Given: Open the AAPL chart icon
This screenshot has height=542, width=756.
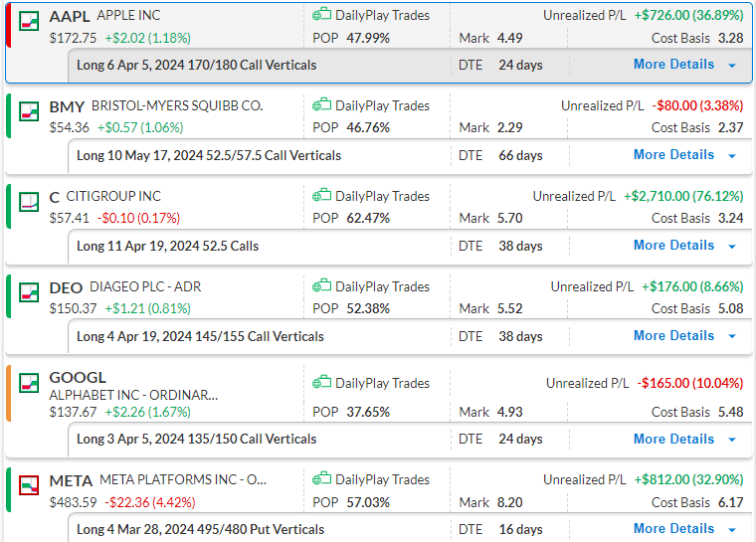Looking at the screenshot, I should point(29,21).
